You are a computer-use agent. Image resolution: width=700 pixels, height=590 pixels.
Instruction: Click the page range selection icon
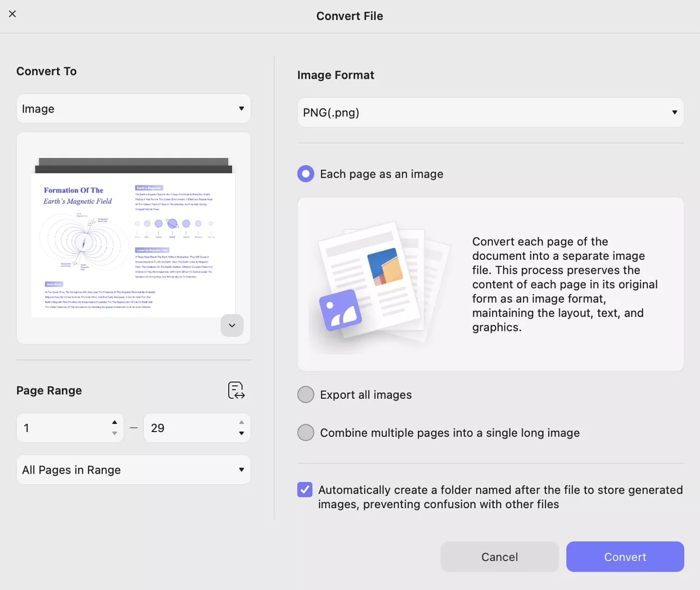tap(236, 390)
